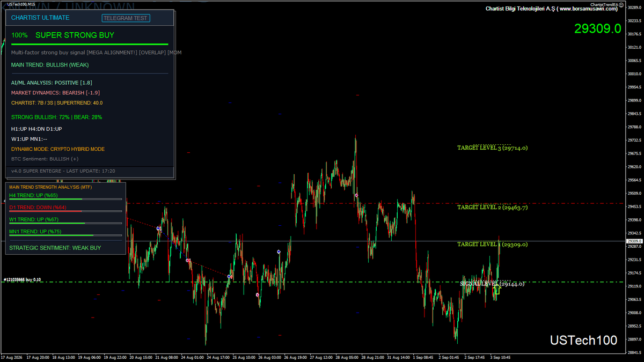The width and height of the screenshot is (644, 362).
Task: Click DYNAMIC MODE: CRYPTO HYBRID MODE text
Action: click(58, 149)
